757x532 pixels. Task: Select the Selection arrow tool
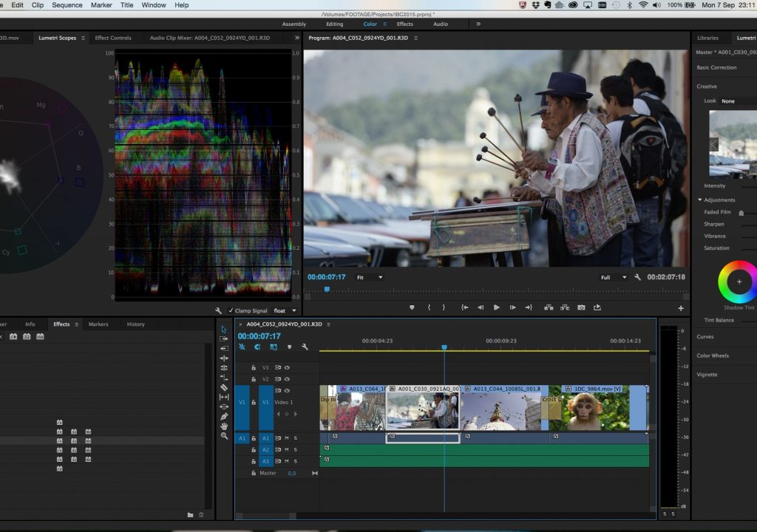coord(223,330)
